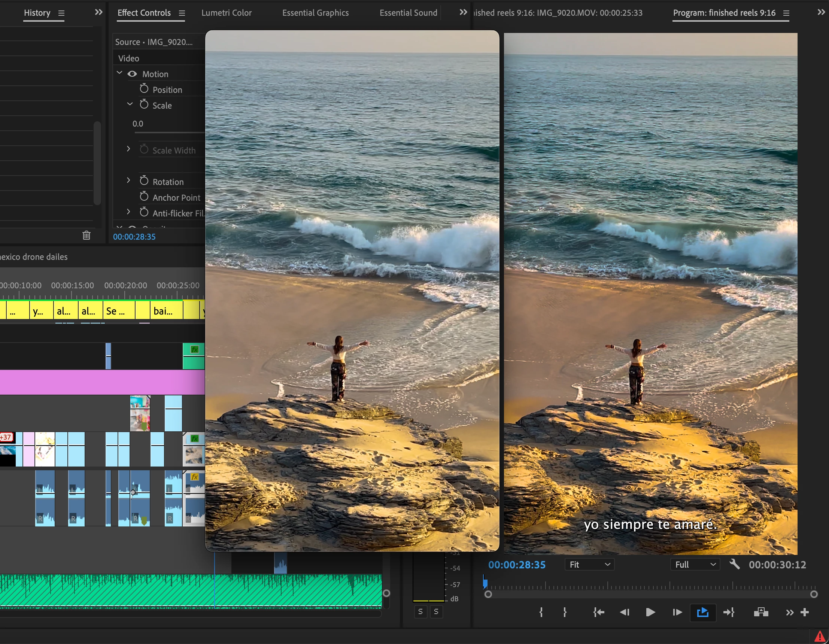This screenshot has height=644, width=829.
Task: Toggle the Position stopwatch animation
Action: pyautogui.click(x=144, y=89)
